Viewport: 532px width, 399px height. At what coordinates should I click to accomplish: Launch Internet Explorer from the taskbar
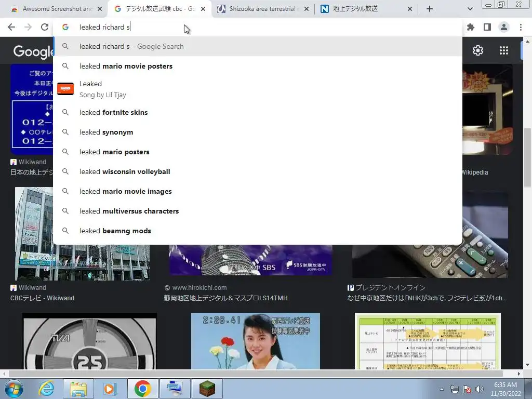point(46,389)
